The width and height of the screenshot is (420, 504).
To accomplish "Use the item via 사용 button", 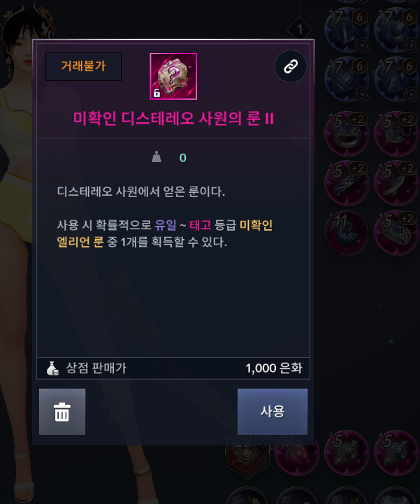I will click(x=272, y=412).
